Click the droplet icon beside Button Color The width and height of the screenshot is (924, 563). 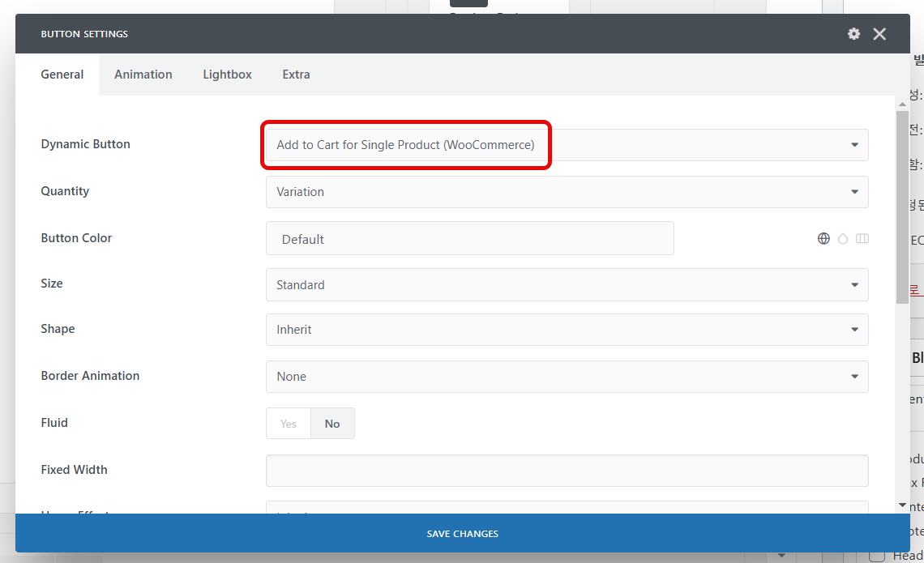pos(843,238)
